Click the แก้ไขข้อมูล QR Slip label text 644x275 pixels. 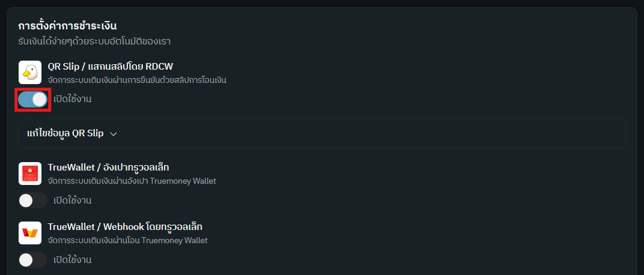(65, 133)
